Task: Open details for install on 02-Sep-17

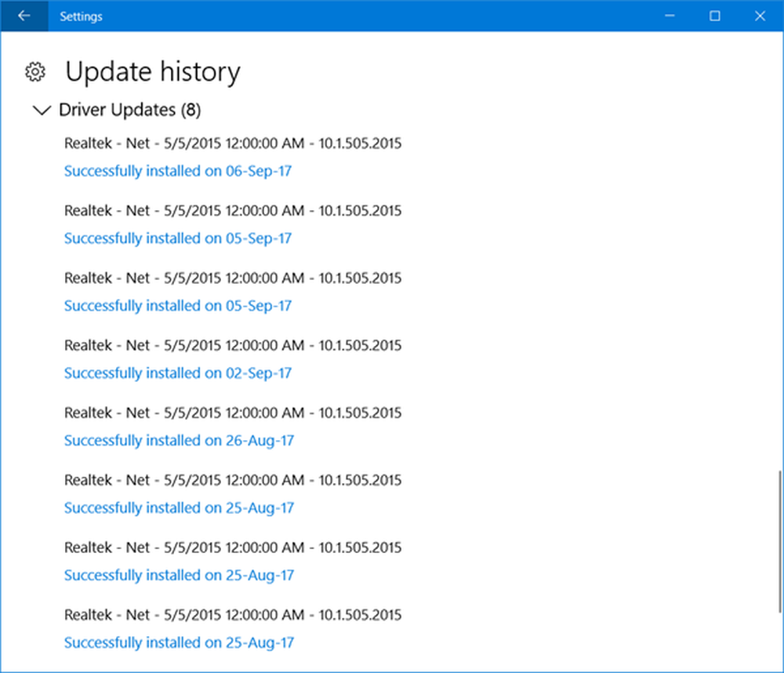Action: click(x=177, y=373)
